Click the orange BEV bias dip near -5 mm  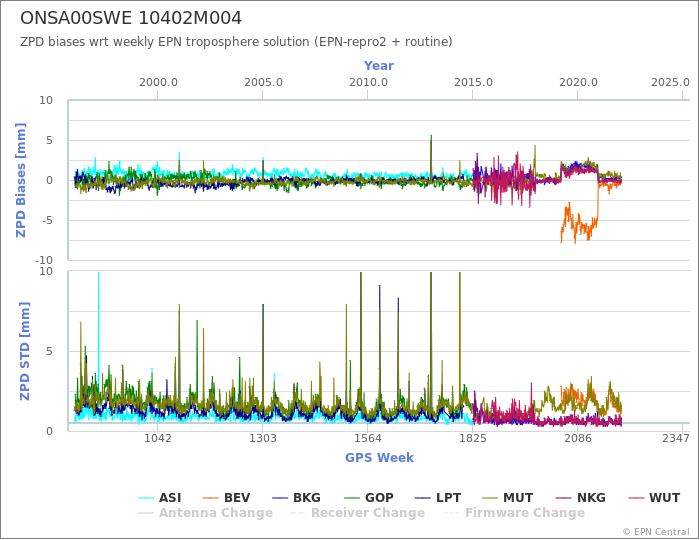[x=579, y=223]
